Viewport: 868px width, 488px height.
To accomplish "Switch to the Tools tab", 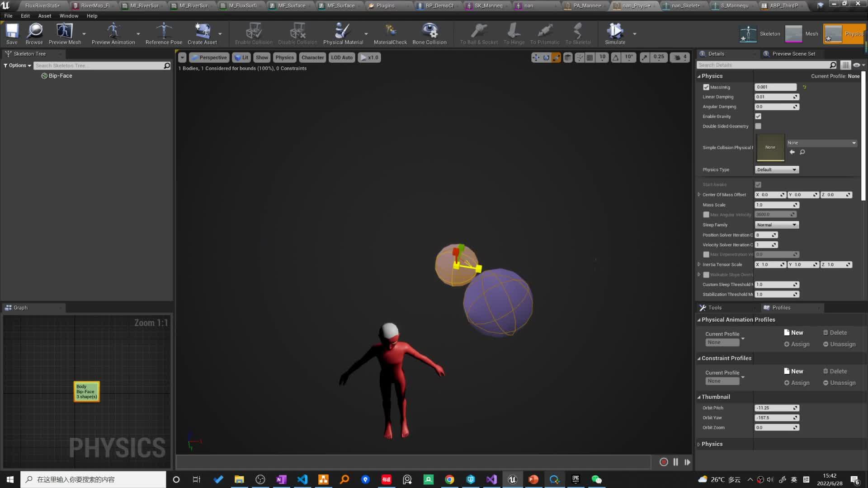I will 714,307.
